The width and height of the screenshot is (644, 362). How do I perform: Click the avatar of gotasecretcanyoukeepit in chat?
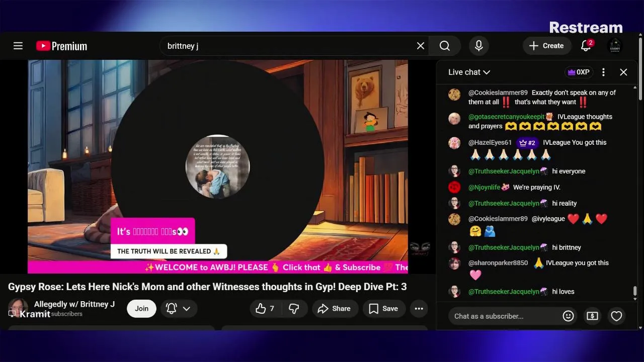tap(454, 119)
